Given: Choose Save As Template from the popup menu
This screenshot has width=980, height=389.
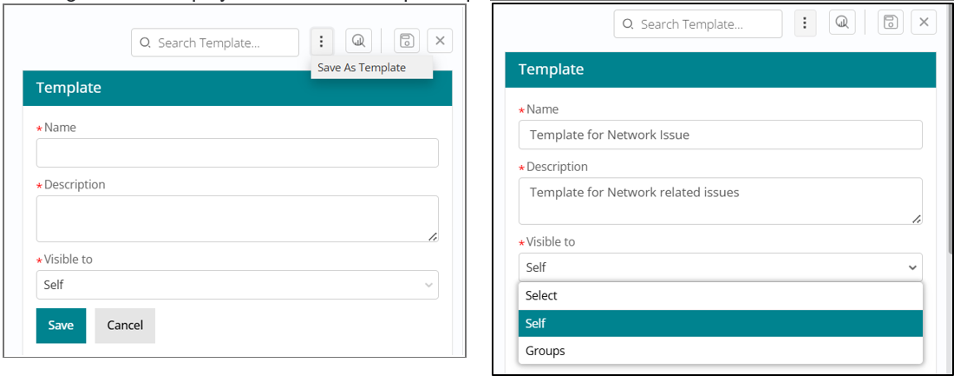Looking at the screenshot, I should (362, 68).
